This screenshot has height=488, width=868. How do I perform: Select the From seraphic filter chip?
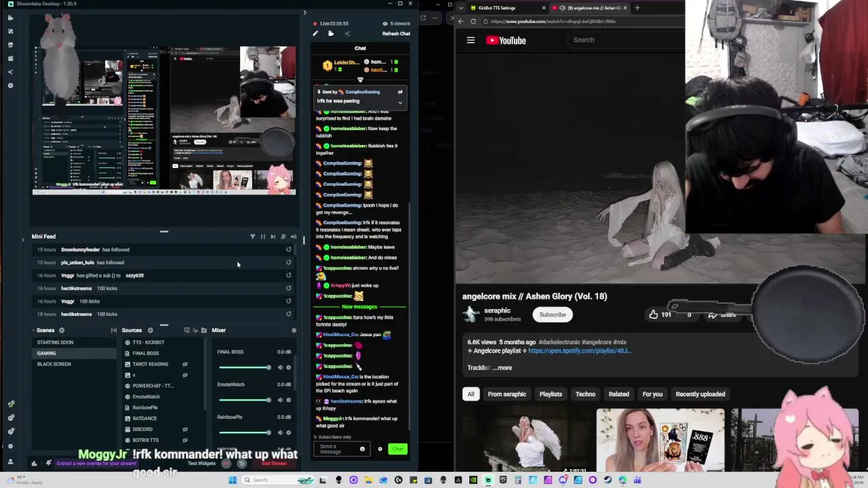tap(507, 394)
